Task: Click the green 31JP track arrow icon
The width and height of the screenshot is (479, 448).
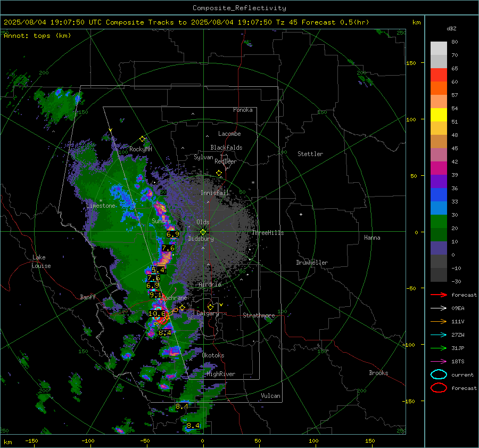Action: 439,348
